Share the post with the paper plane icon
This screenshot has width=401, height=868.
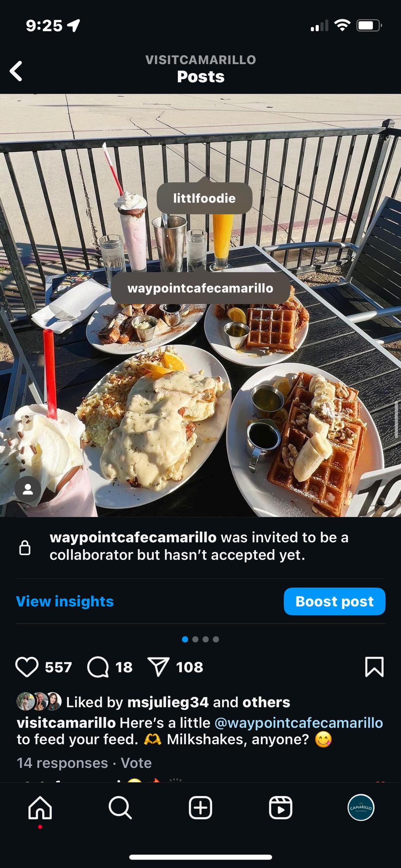158,667
